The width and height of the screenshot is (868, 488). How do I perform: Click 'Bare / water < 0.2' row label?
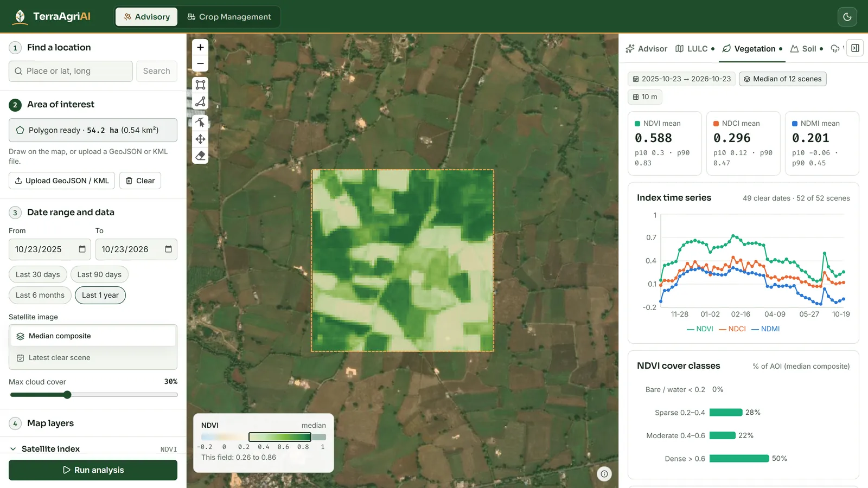(x=675, y=390)
